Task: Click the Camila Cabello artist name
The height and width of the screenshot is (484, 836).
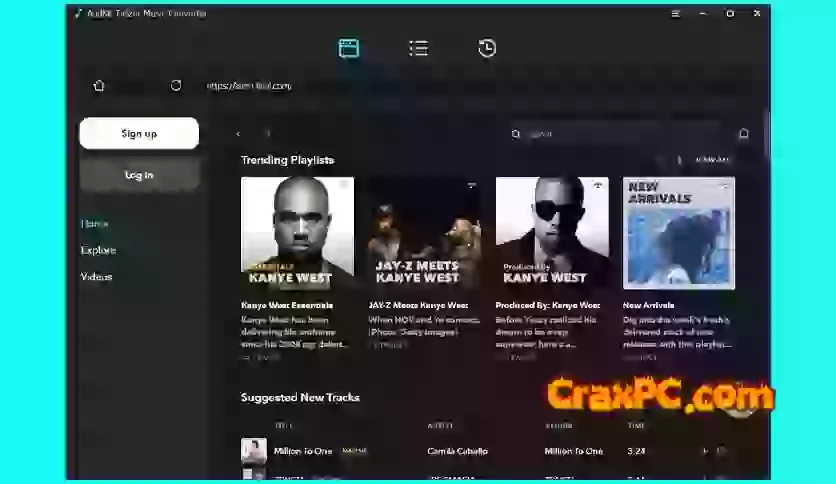Action: (457, 451)
